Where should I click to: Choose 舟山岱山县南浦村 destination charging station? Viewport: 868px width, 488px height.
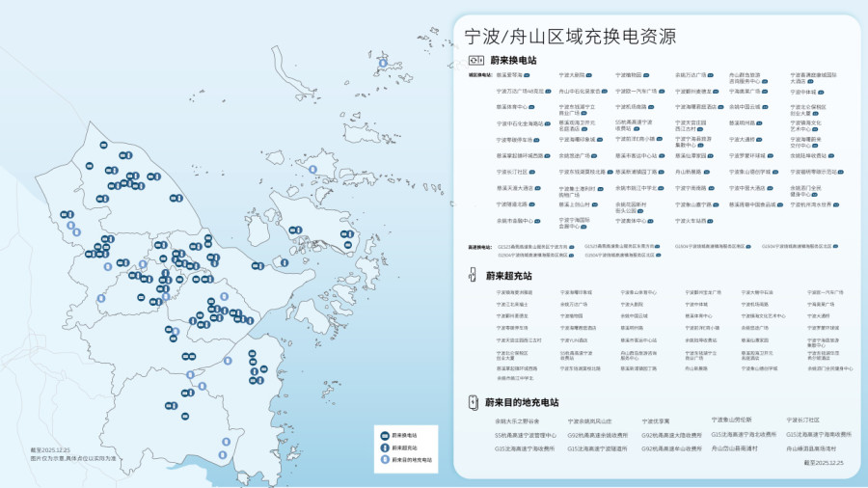point(734,448)
